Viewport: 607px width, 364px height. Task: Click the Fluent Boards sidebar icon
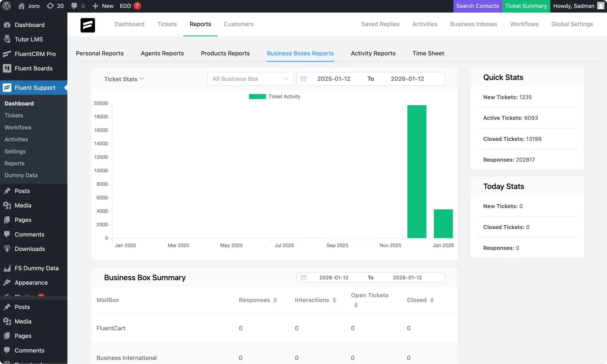pyautogui.click(x=7, y=68)
